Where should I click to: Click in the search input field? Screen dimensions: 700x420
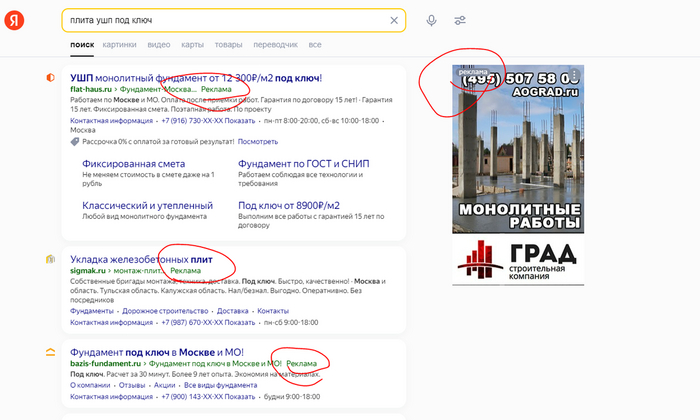(220, 21)
